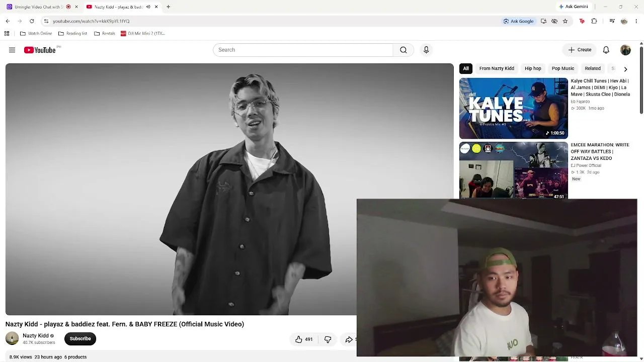The image size is (644, 362).
Task: Click the crossed-out eye icon in address bar
Action: 554,21
